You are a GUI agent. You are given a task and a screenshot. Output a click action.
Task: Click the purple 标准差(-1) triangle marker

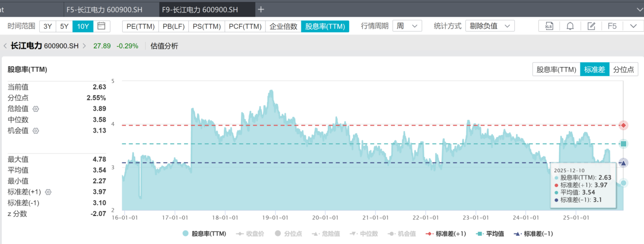623,163
